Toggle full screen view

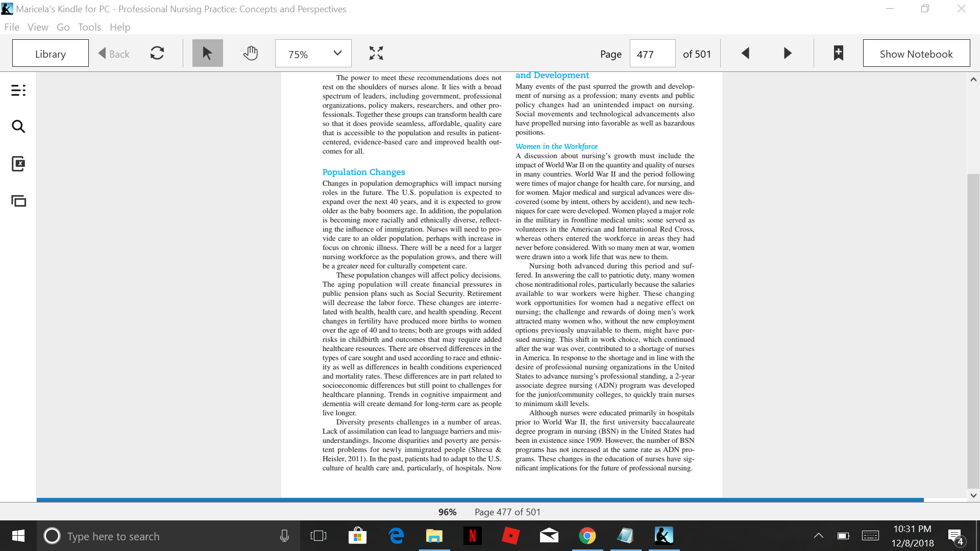[x=376, y=53]
